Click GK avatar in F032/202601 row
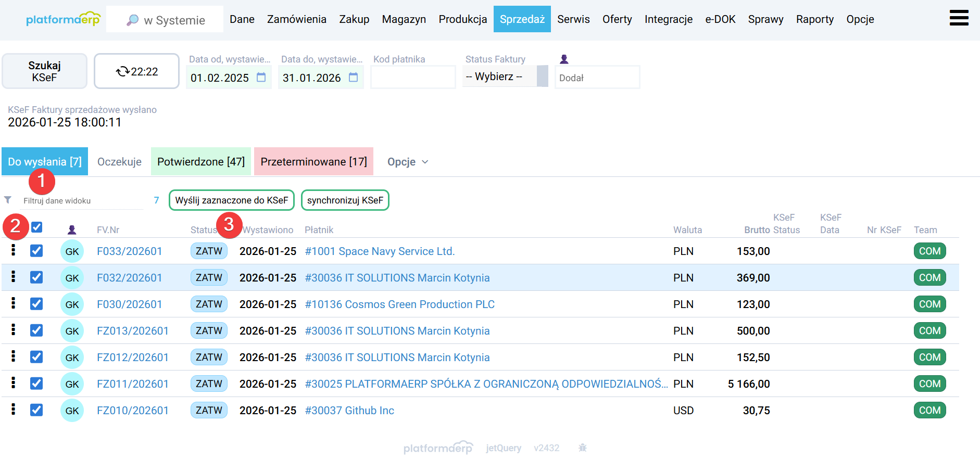 72,278
